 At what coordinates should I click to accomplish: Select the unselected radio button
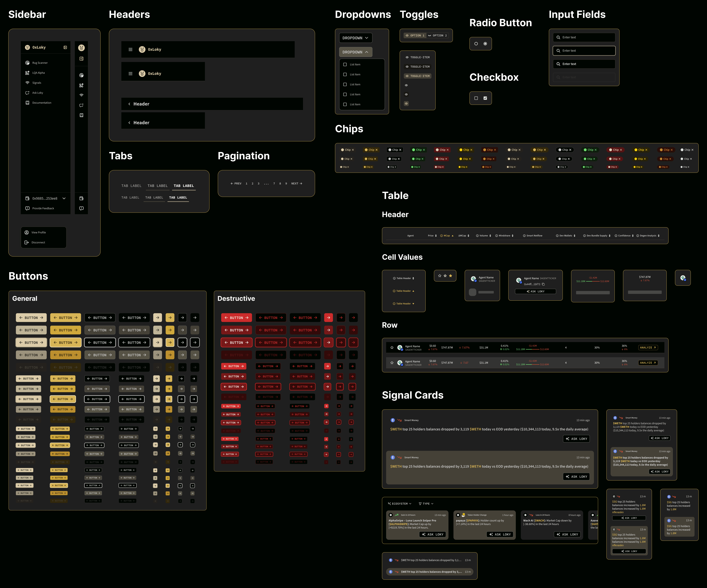[x=476, y=44]
